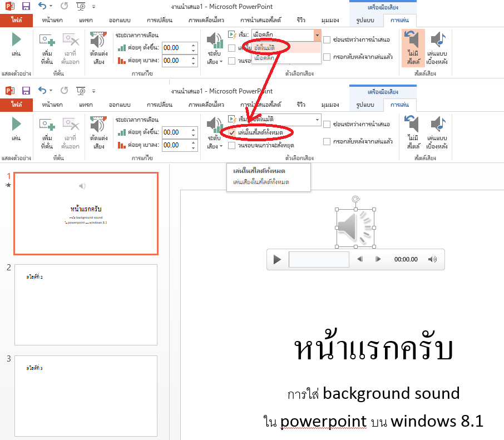This screenshot has height=440, width=504.
Task: Toggle ซ่อนระหว่างการนำเสนอ checkbox in lower ribbon
Action: [327, 125]
